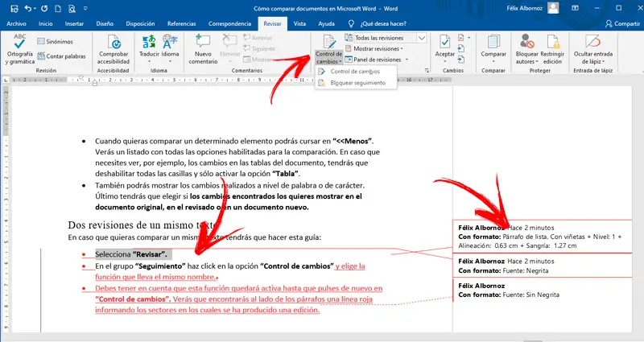Switch to the Disposición tab
The height and width of the screenshot is (342, 644).
140,24
